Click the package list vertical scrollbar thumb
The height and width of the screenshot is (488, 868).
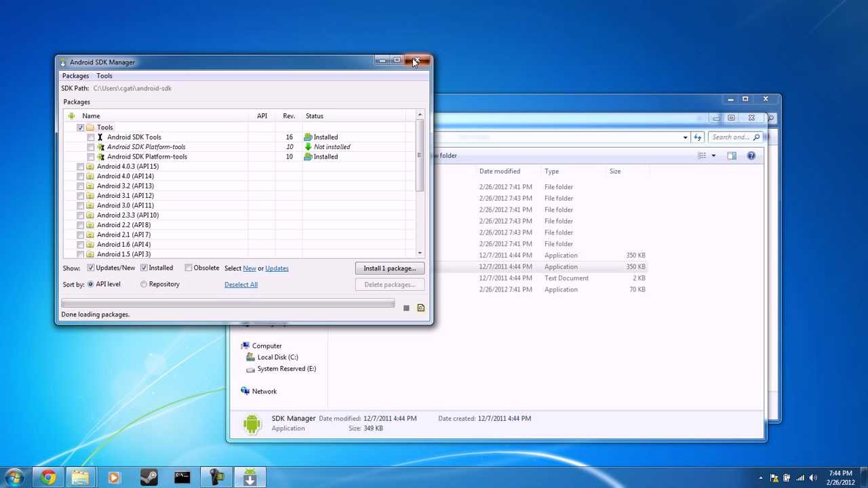pyautogui.click(x=420, y=156)
